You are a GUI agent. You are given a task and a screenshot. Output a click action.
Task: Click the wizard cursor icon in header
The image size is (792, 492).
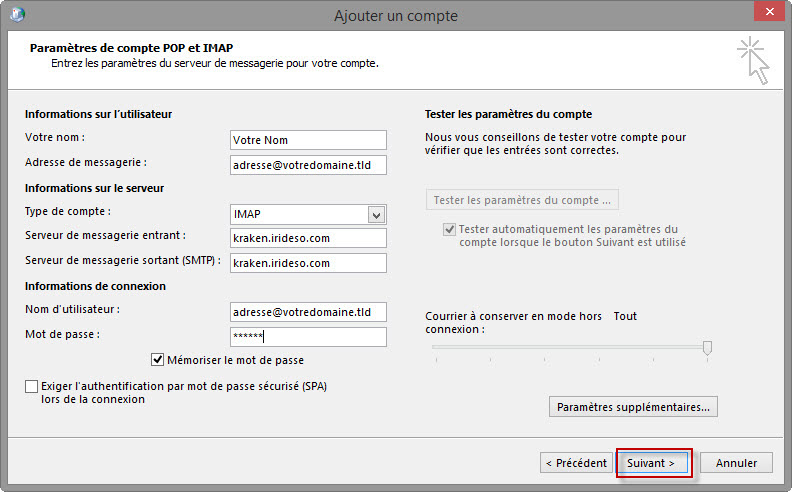point(753,58)
